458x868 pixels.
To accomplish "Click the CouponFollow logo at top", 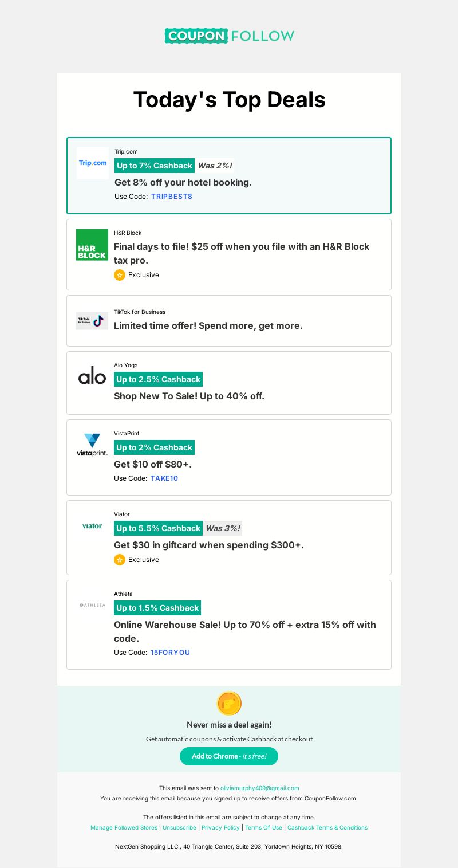I will click(229, 36).
